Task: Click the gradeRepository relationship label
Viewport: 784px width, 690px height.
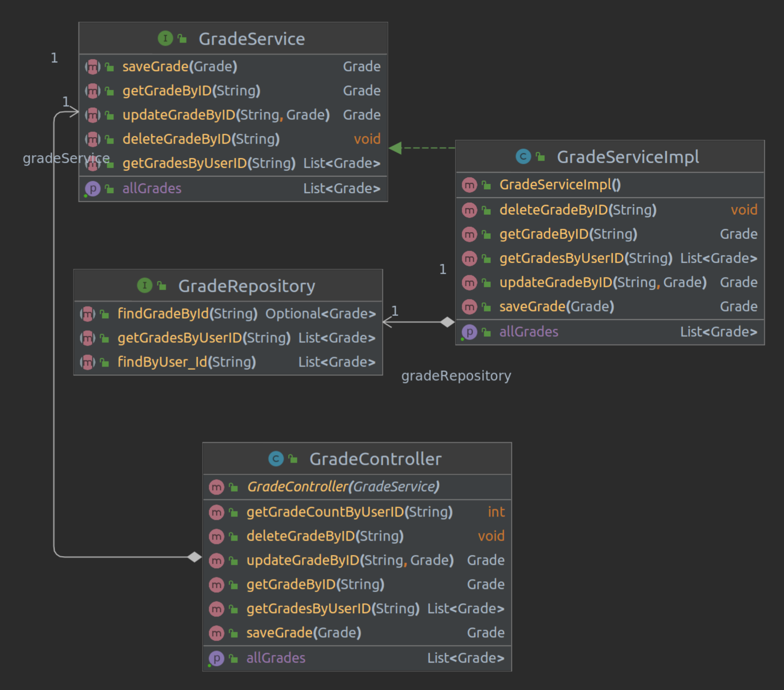Action: pyautogui.click(x=456, y=376)
